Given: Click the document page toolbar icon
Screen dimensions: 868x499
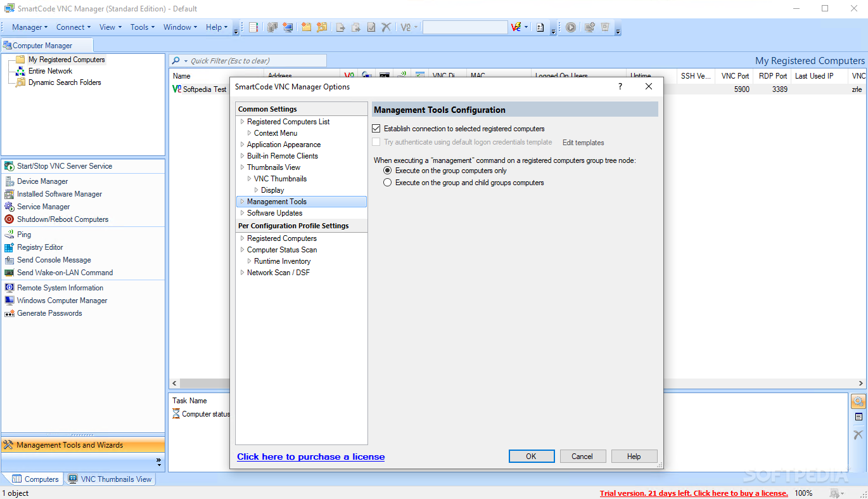Looking at the screenshot, I should click(x=540, y=27).
